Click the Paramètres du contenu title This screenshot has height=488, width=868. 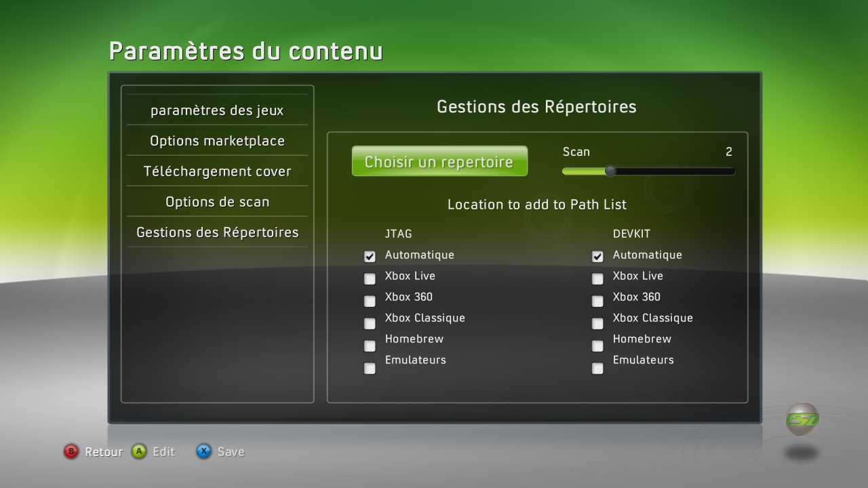pos(245,51)
